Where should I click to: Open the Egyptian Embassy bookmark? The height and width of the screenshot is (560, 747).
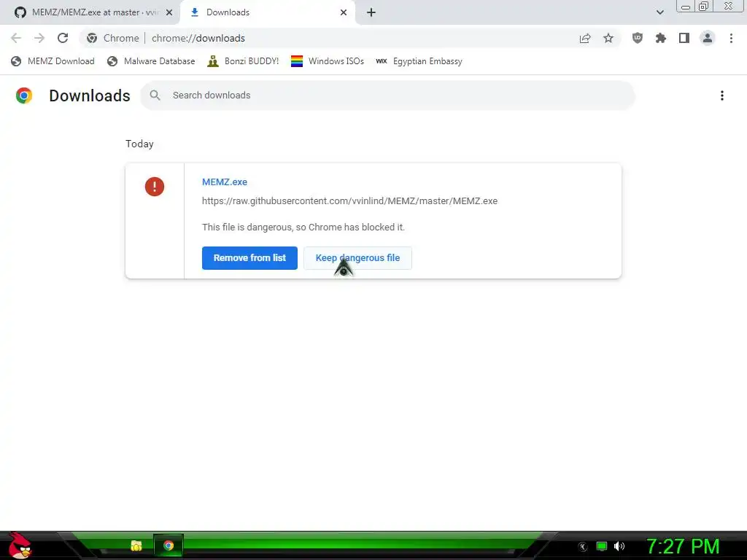pyautogui.click(x=419, y=61)
